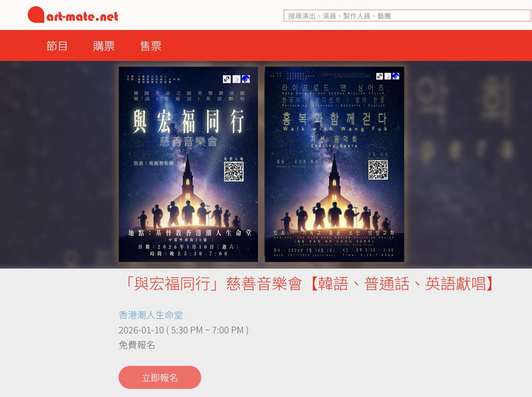Click the QR code on Chinese poster

(x=234, y=171)
